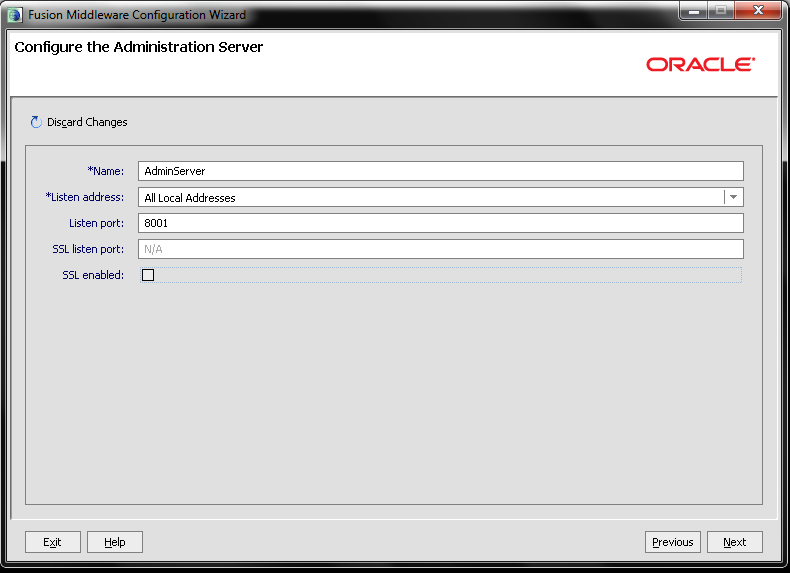Click the maximize window button
The width and height of the screenshot is (790, 573).
click(721, 11)
